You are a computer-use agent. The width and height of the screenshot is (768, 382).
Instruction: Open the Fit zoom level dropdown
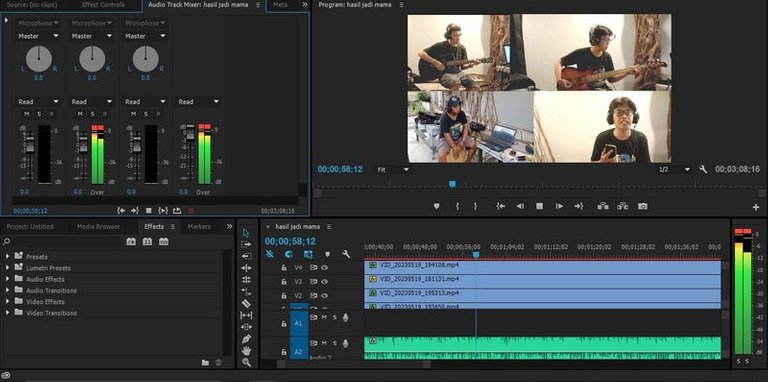(x=393, y=169)
